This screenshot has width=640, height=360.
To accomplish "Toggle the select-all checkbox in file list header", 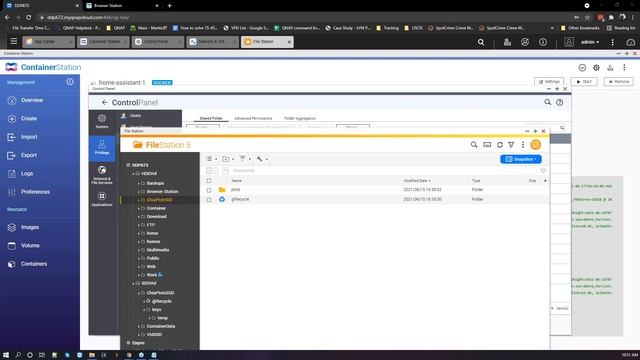I will tap(209, 180).
